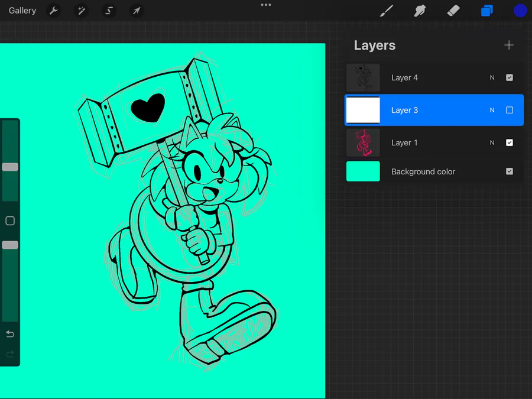Select the Smudge tool

pos(420,11)
